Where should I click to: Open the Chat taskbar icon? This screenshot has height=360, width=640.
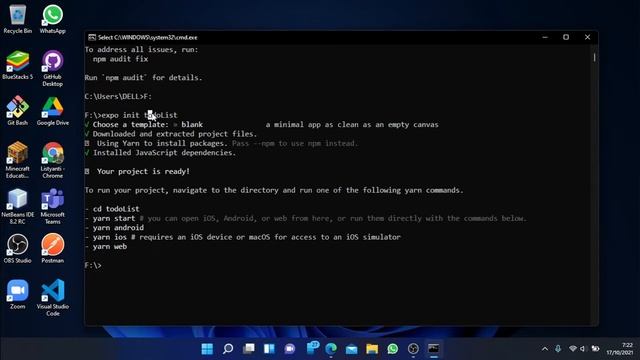[x=290, y=349]
